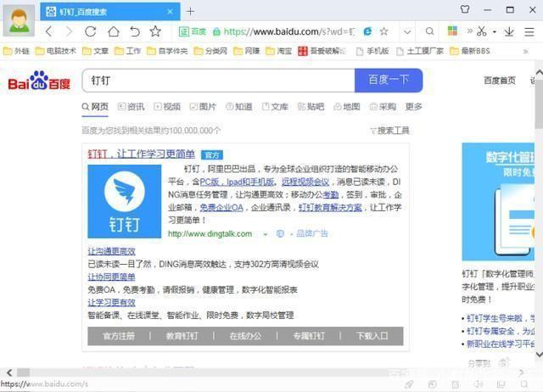Click the skin shirt icon in titlebar
This screenshot has width=543, height=392.
coord(465,9)
